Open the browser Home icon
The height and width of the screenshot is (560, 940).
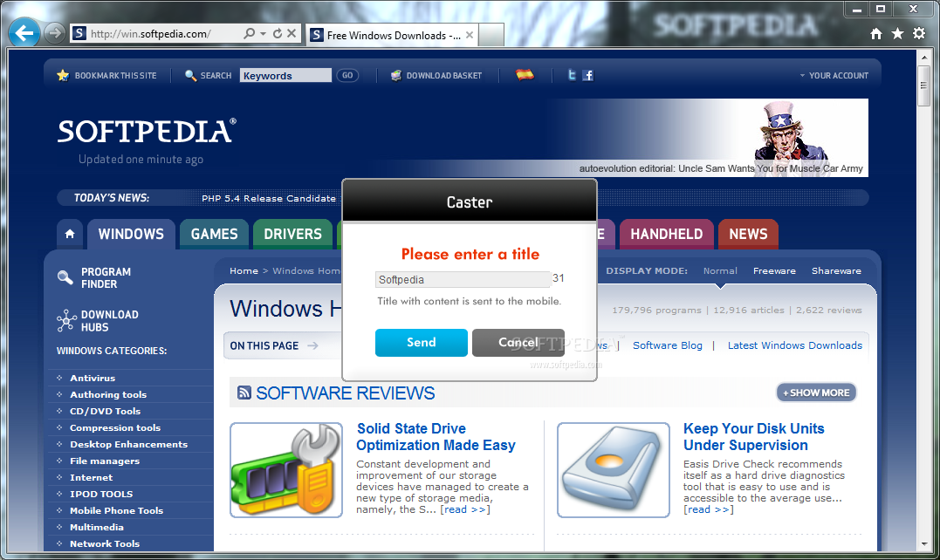click(x=876, y=33)
